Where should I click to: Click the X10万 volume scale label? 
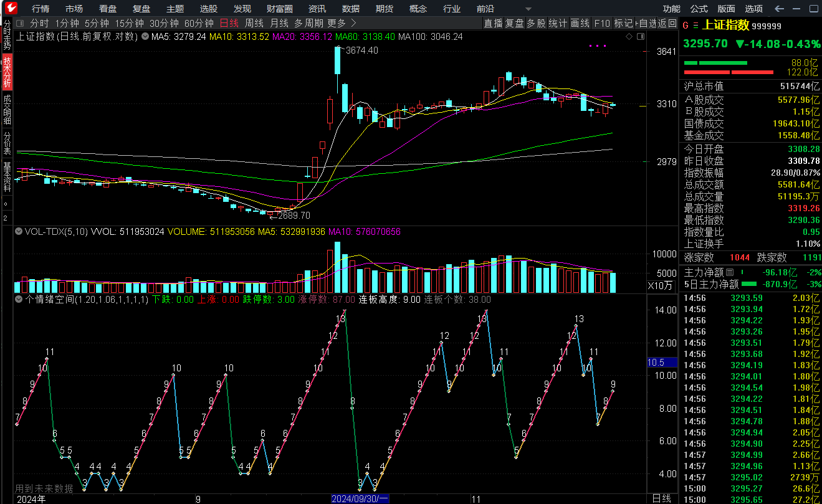pyautogui.click(x=660, y=286)
